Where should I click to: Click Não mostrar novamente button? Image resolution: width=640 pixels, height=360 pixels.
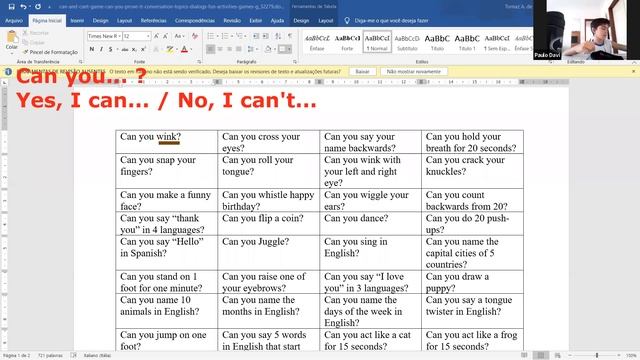[414, 71]
